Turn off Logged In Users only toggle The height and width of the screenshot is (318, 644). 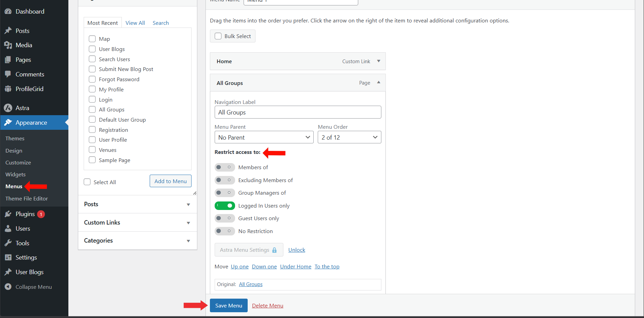225,206
